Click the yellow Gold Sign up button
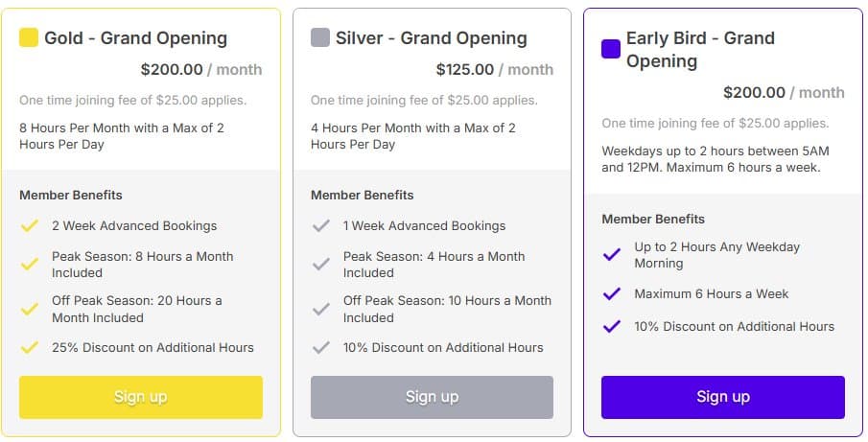 pos(141,397)
